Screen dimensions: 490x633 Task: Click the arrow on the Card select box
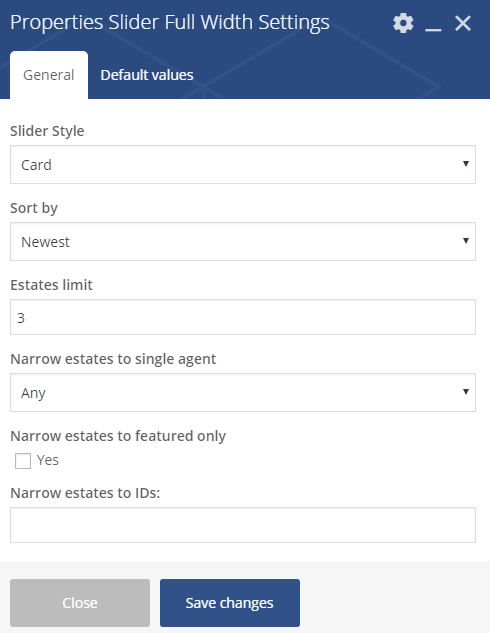[466, 163]
